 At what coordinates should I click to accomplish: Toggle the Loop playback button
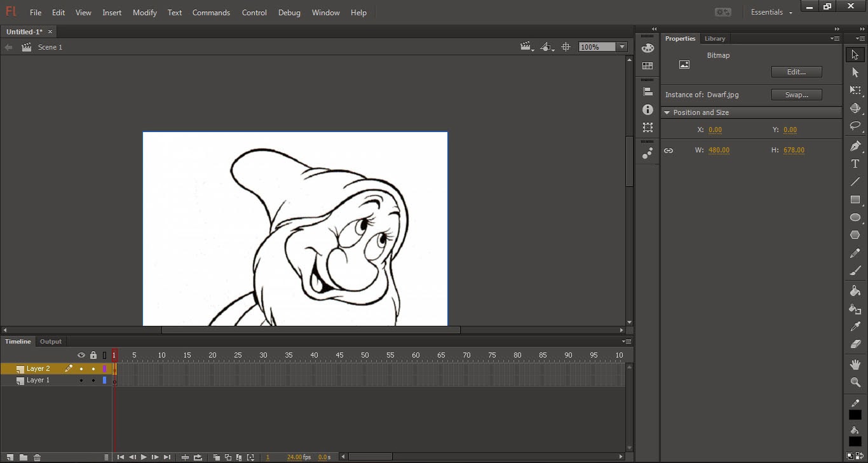pyautogui.click(x=198, y=457)
